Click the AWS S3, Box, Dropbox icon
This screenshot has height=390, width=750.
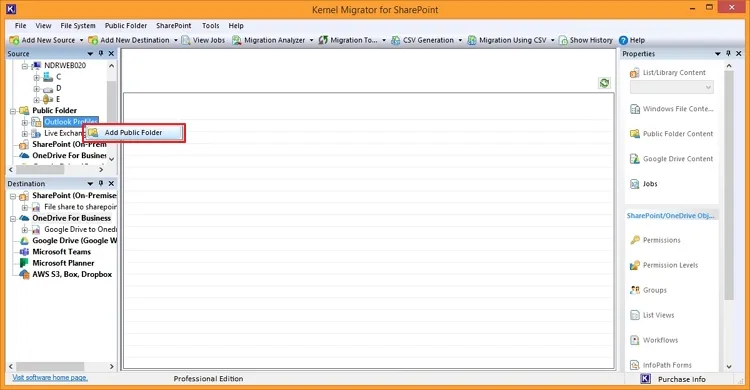click(x=24, y=274)
